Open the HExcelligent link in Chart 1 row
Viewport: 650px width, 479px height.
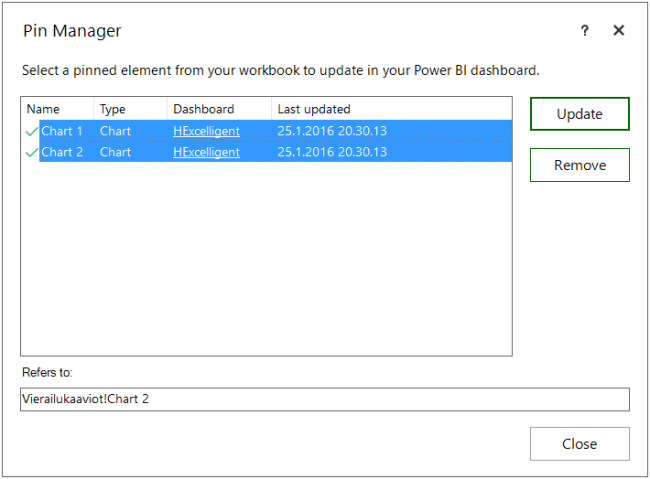click(x=206, y=131)
